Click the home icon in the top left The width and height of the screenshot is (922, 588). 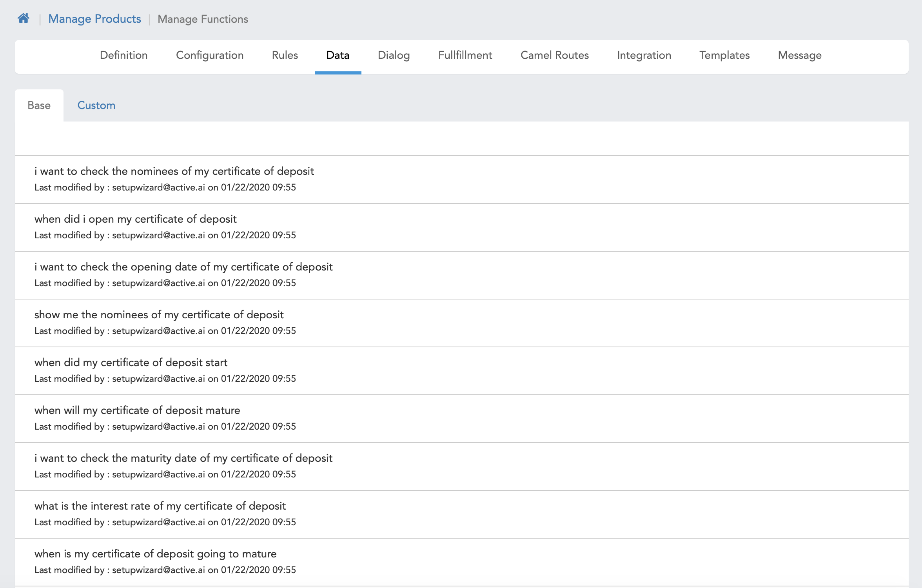pyautogui.click(x=24, y=18)
